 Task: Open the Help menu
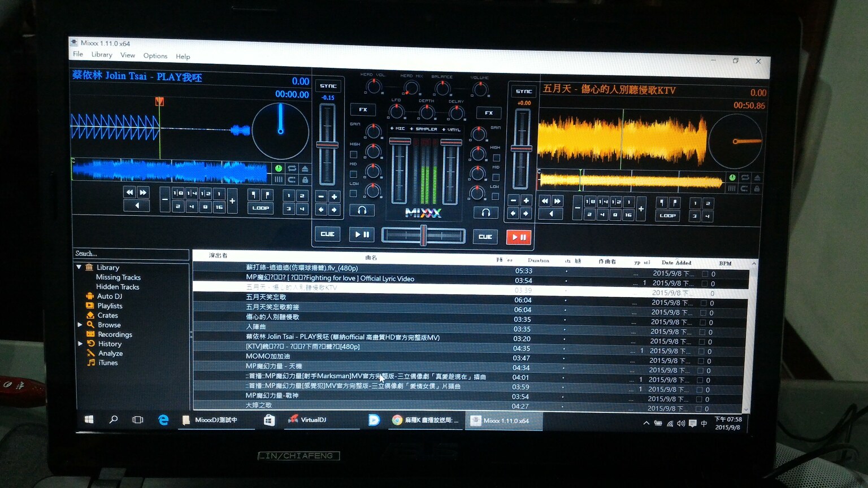[183, 56]
